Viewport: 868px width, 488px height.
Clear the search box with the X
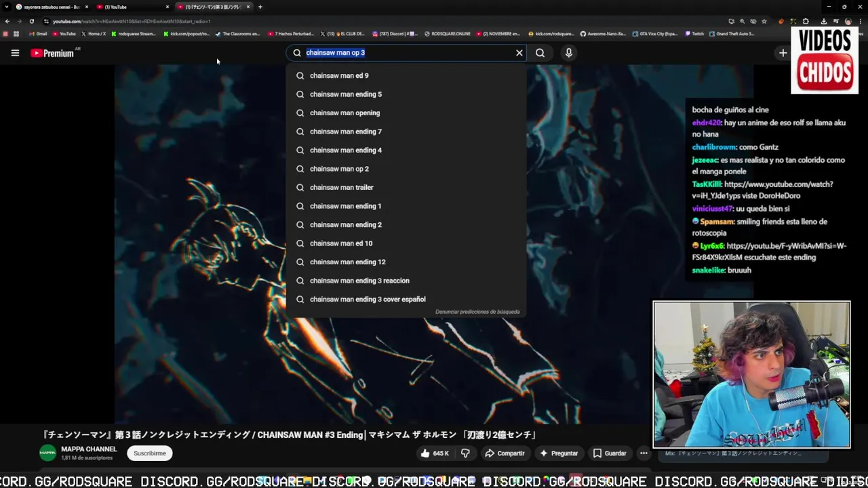click(519, 53)
